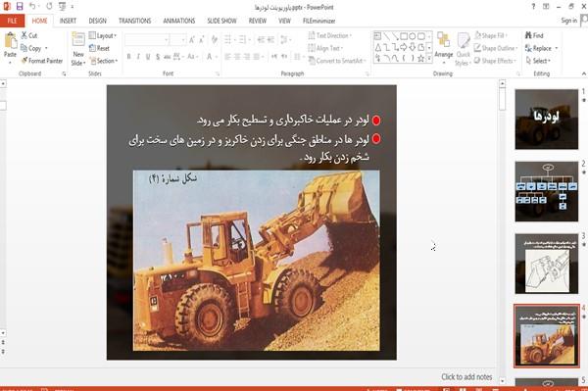Click the Save icon in quick access toolbar
Image resolution: width=588 pixels, height=391 pixels.
[20, 6]
